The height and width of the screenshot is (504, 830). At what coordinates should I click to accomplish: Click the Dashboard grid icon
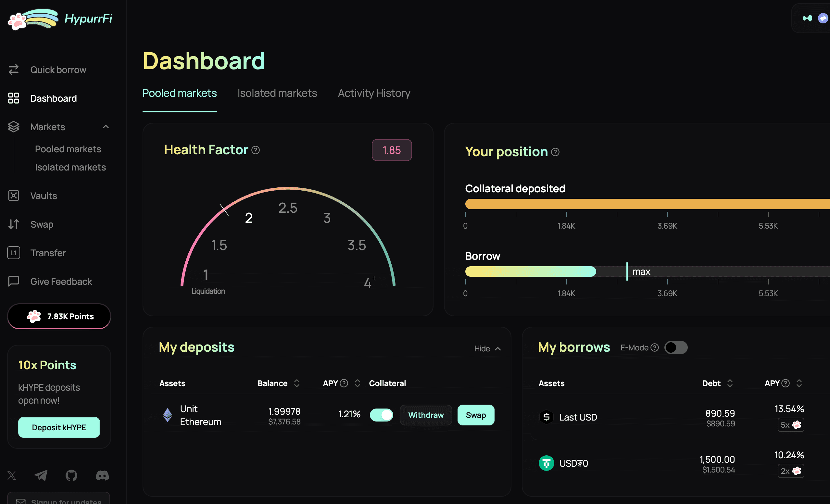[x=13, y=98]
